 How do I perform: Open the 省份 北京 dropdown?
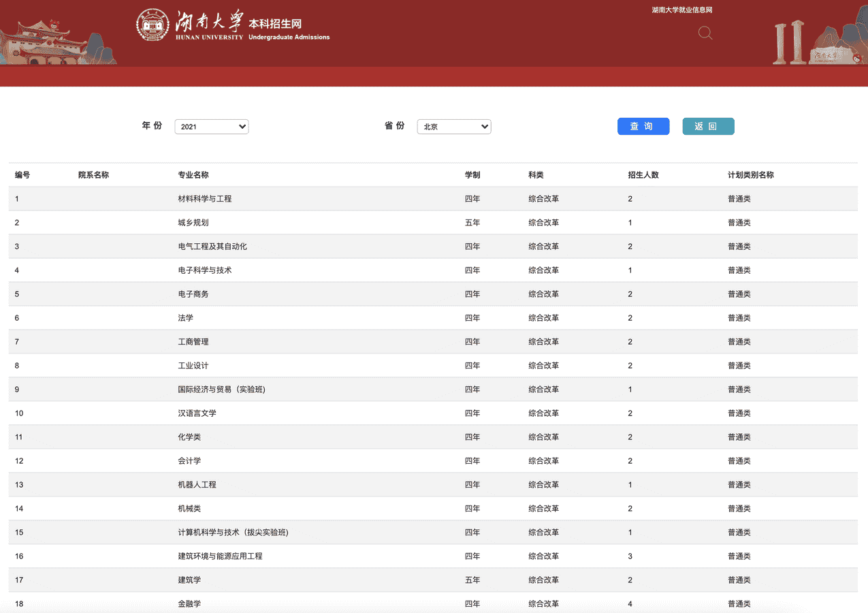coord(453,127)
